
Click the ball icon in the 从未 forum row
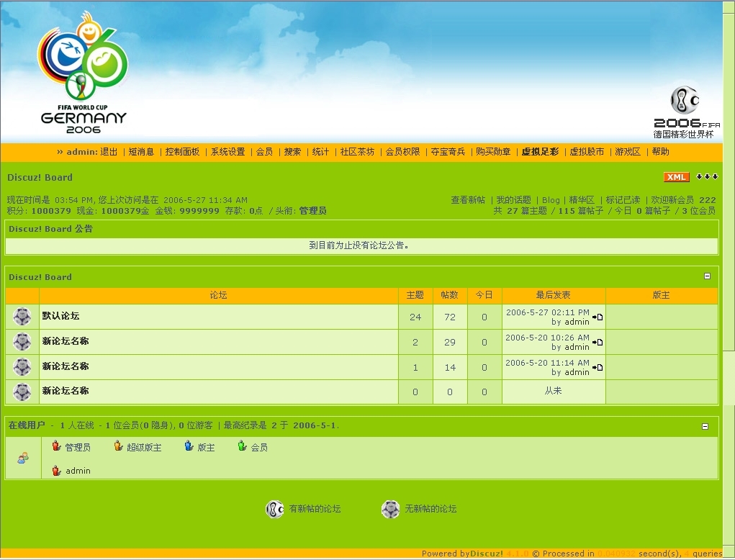click(x=22, y=392)
